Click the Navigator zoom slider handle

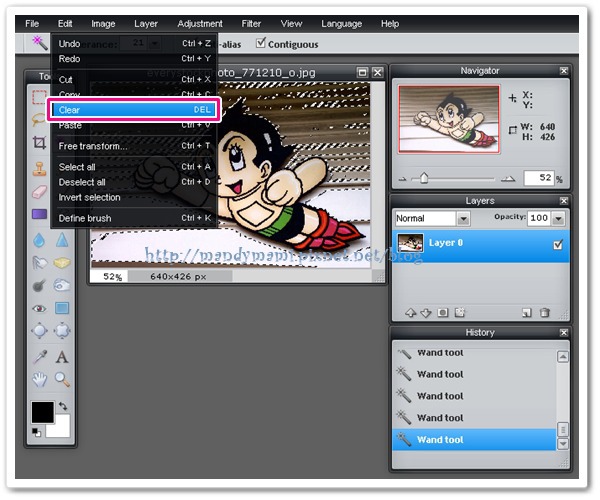click(424, 178)
